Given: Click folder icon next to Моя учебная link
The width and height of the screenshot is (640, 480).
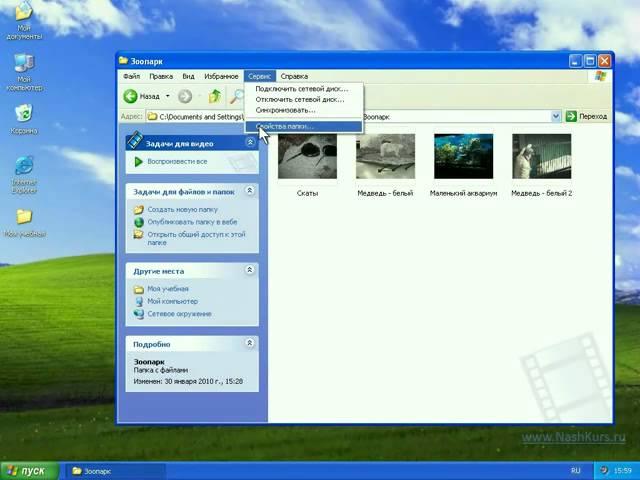Looking at the screenshot, I should 139,289.
